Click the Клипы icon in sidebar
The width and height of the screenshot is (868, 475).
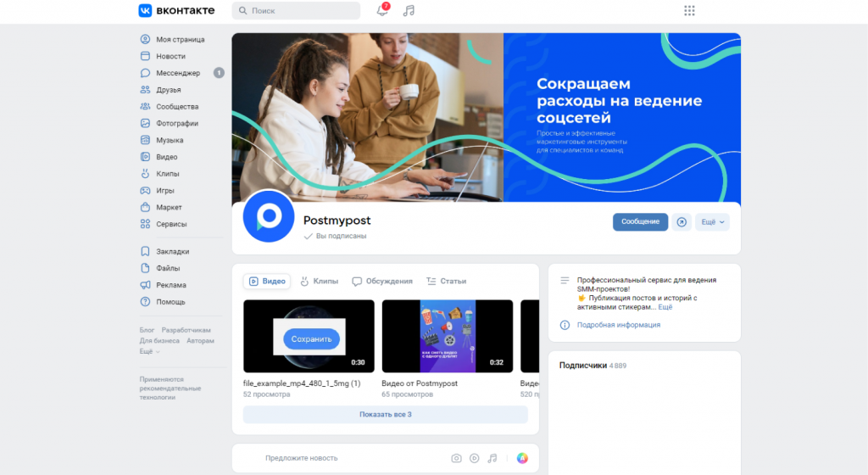pos(145,173)
